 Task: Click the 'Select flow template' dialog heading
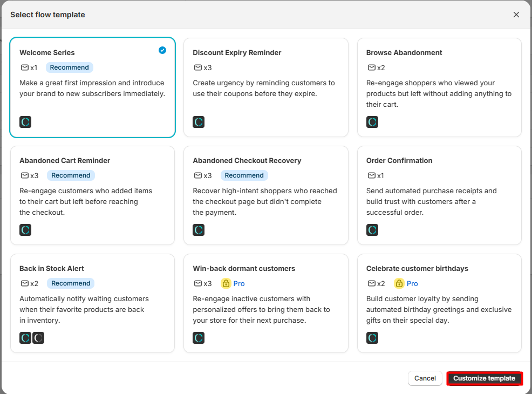(x=47, y=15)
